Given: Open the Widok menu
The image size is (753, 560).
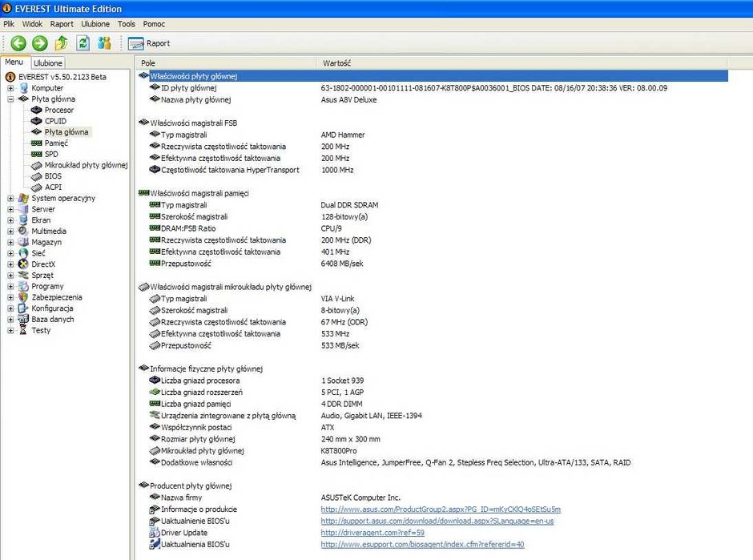Looking at the screenshot, I should coord(32,23).
